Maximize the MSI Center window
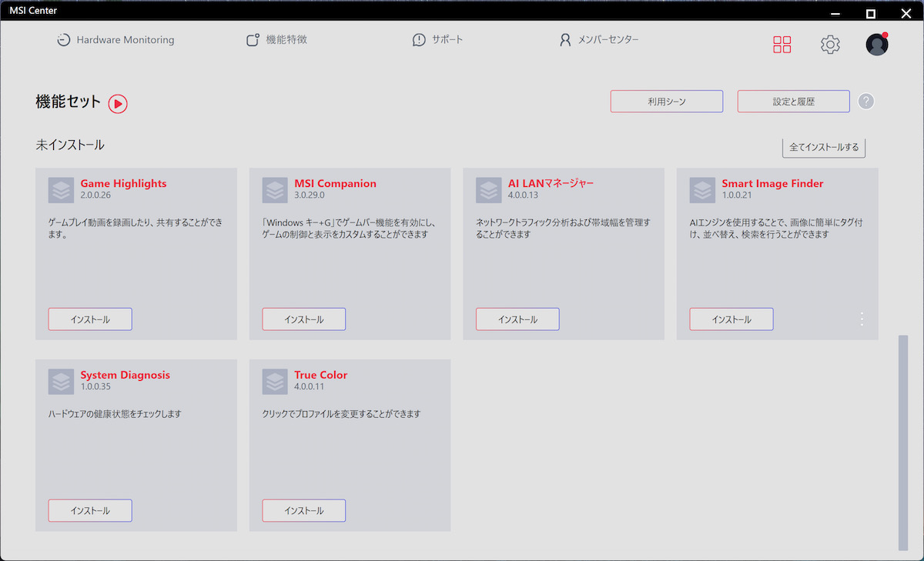This screenshot has height=561, width=924. click(x=871, y=13)
